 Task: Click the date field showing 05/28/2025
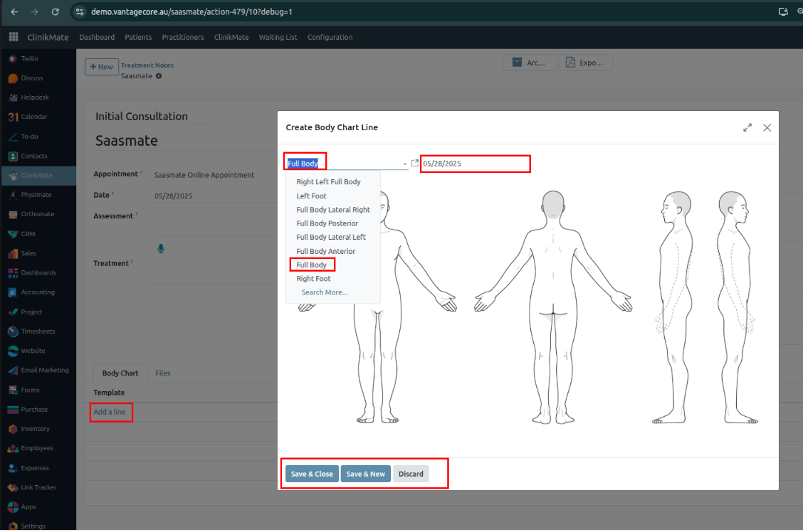[475, 164]
